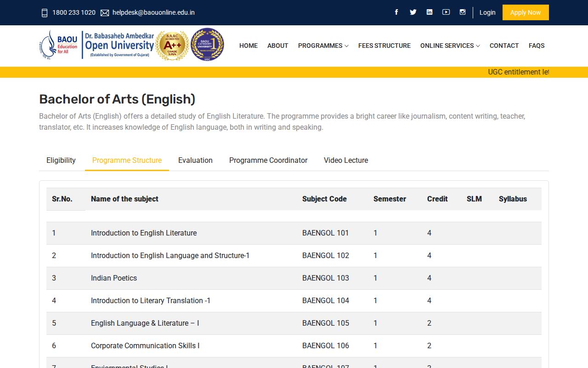Select the Programme Structure tab
This screenshot has width=588, height=368.
click(127, 160)
